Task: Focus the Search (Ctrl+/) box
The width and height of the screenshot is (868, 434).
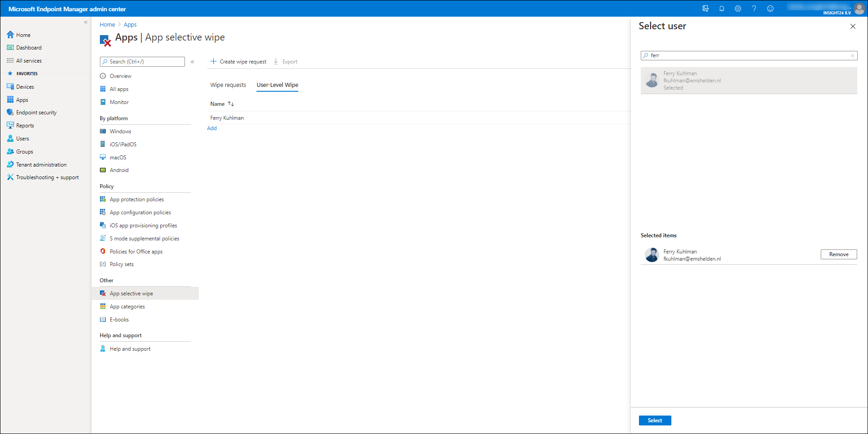Action: point(142,62)
